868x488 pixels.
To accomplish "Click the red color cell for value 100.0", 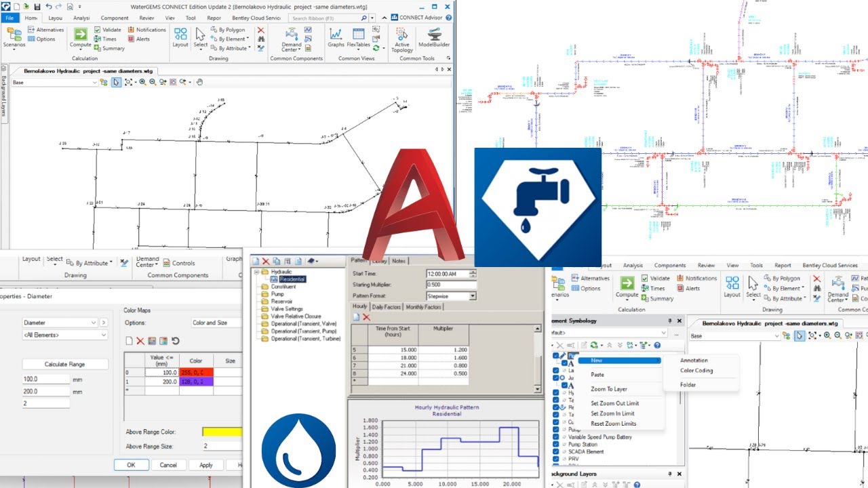I will click(196, 372).
